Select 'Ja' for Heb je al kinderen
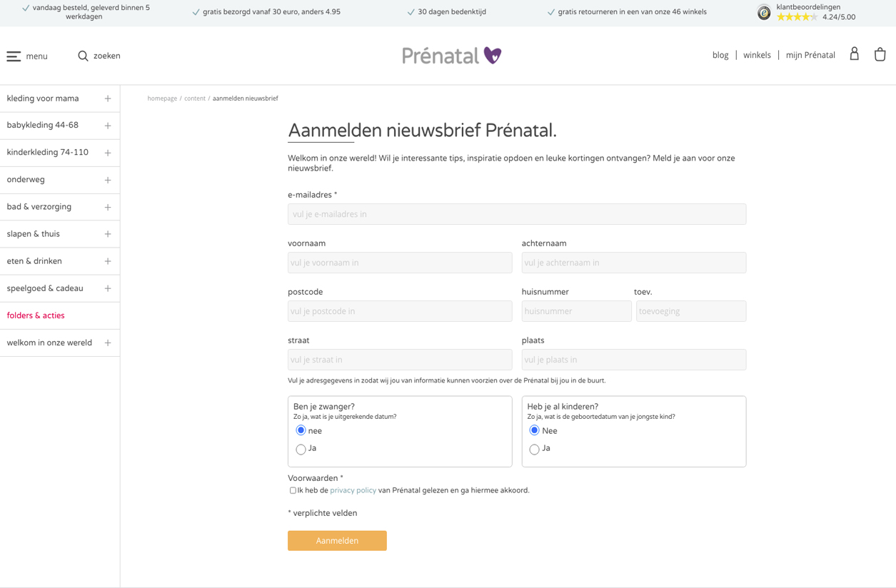Image resolution: width=896 pixels, height=588 pixels. pos(534,449)
